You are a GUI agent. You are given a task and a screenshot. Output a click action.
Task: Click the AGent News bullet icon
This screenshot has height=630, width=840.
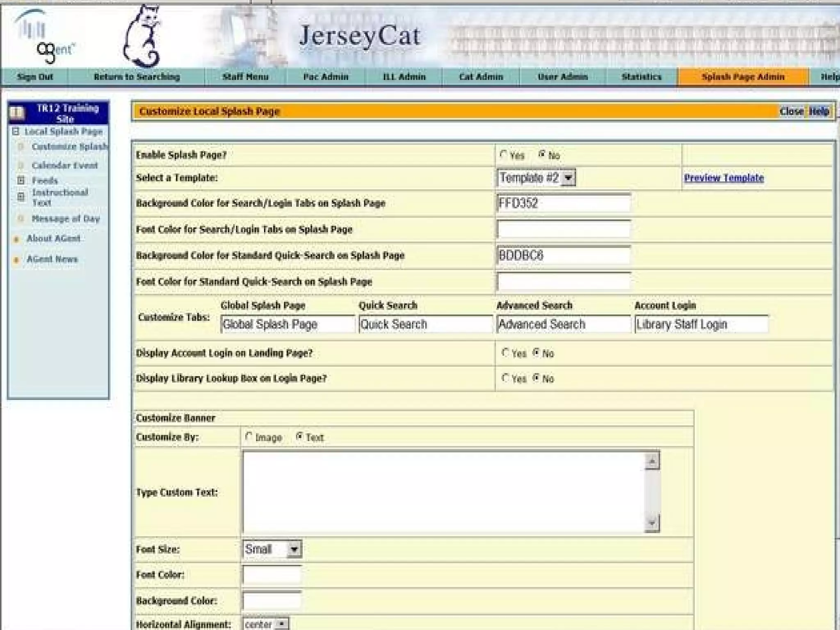pyautogui.click(x=16, y=260)
